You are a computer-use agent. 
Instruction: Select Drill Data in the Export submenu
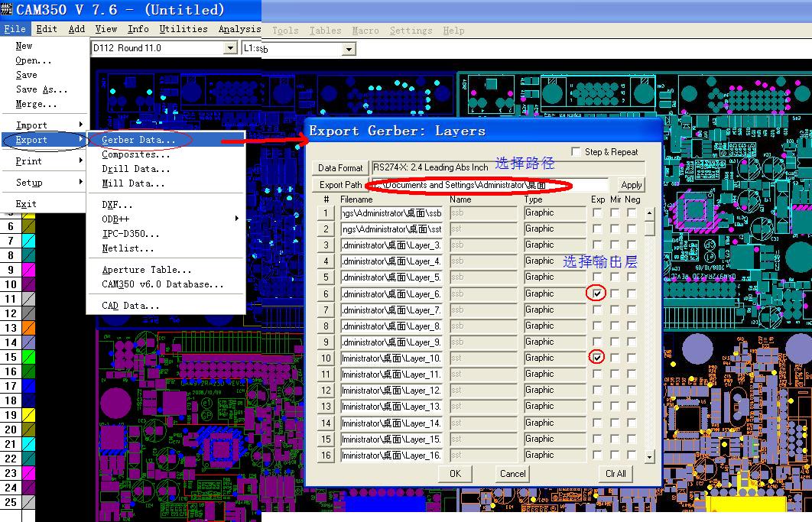tap(136, 169)
